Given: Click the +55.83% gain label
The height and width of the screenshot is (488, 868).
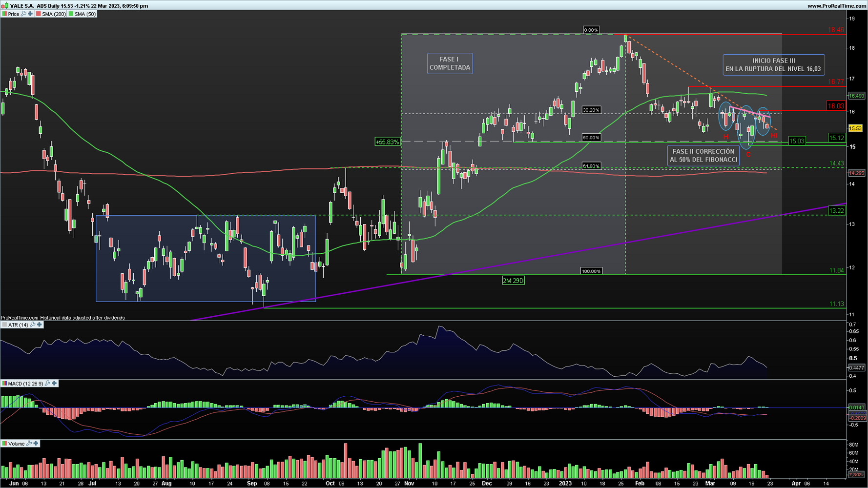Looking at the screenshot, I should pyautogui.click(x=387, y=142).
